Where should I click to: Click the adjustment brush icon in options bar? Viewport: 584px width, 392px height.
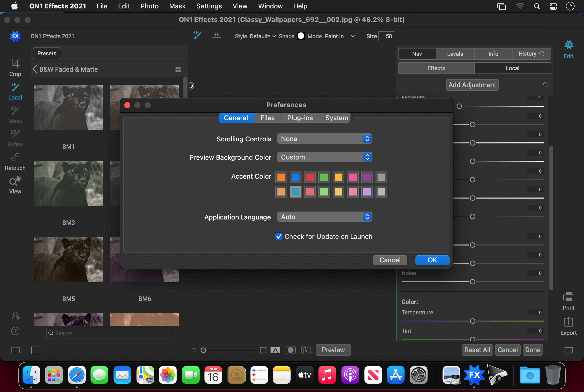(x=197, y=35)
